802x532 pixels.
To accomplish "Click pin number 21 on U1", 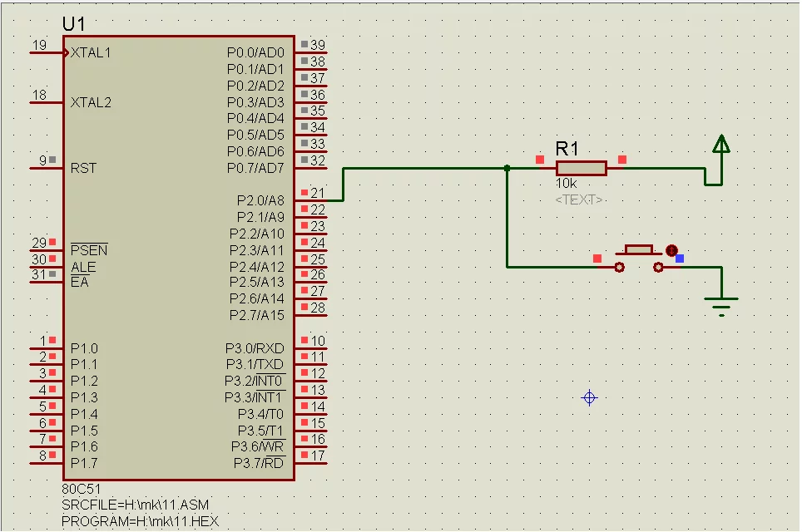I will point(318,193).
